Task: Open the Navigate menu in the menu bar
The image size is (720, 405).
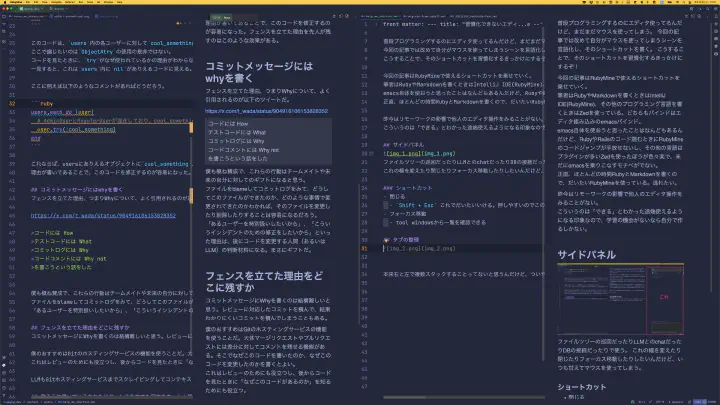Action: pyautogui.click(x=56, y=2)
